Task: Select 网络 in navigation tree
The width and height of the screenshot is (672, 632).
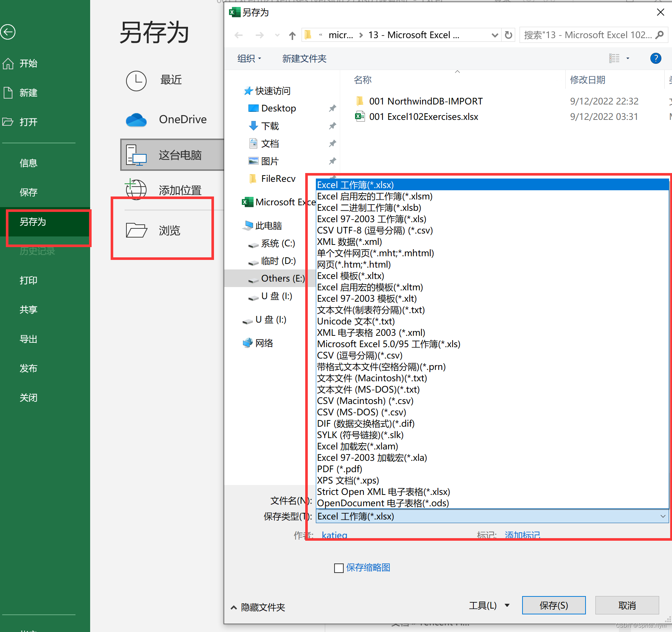Action: coord(258,343)
